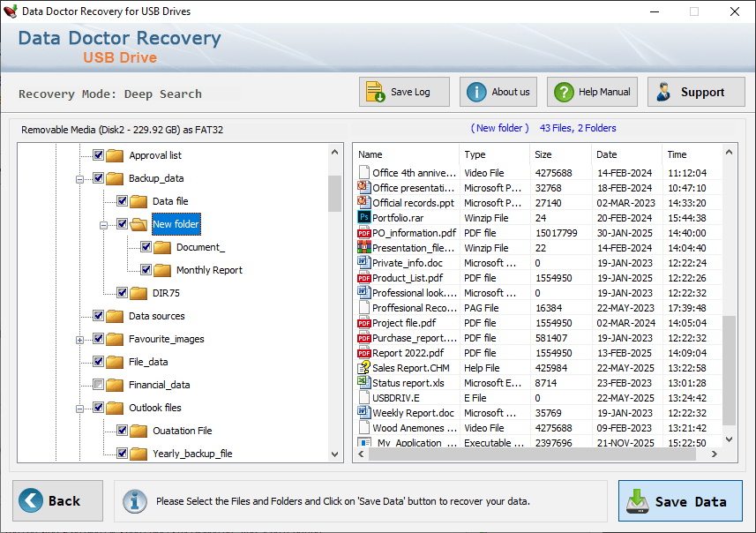
Task: Click the Sales Report.CHM help file icon
Action: (364, 368)
